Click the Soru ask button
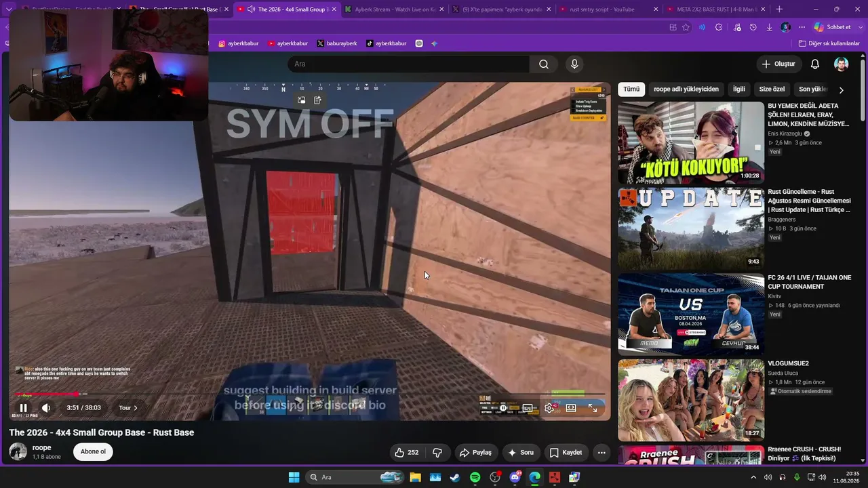 (521, 452)
